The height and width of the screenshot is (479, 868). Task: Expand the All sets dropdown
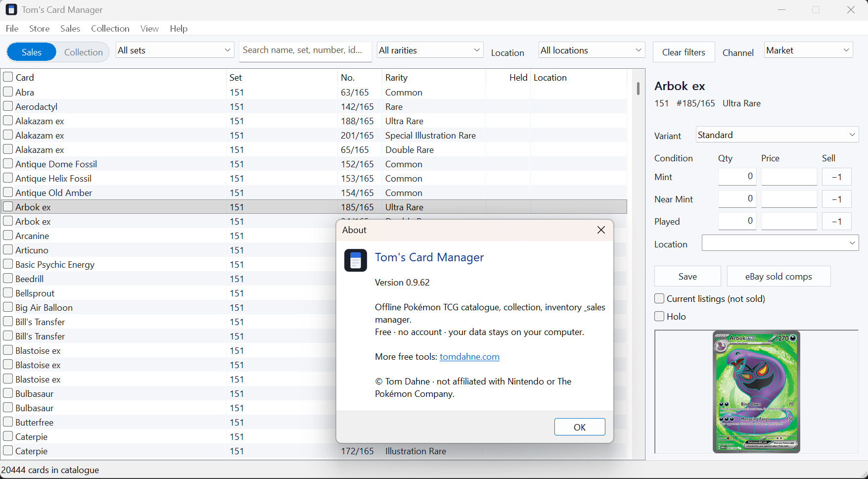pyautogui.click(x=175, y=50)
